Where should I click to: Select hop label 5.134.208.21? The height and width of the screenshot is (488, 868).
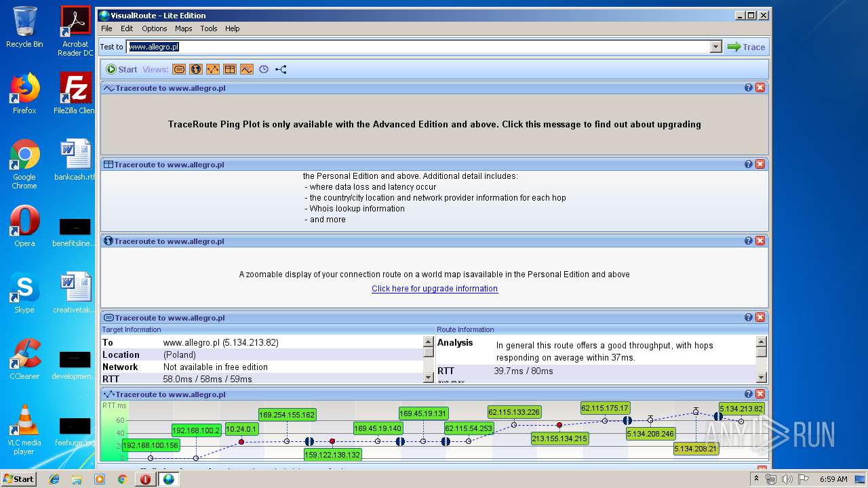696,449
